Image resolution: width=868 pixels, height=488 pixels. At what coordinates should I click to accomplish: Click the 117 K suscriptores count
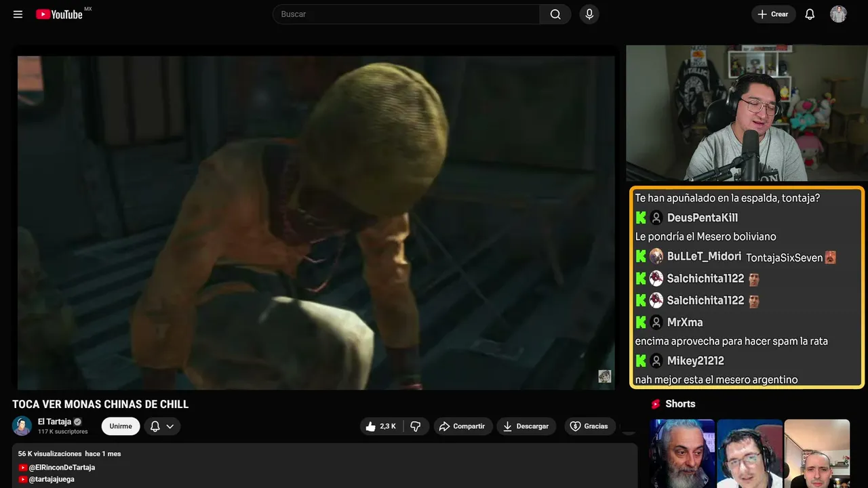tap(63, 432)
